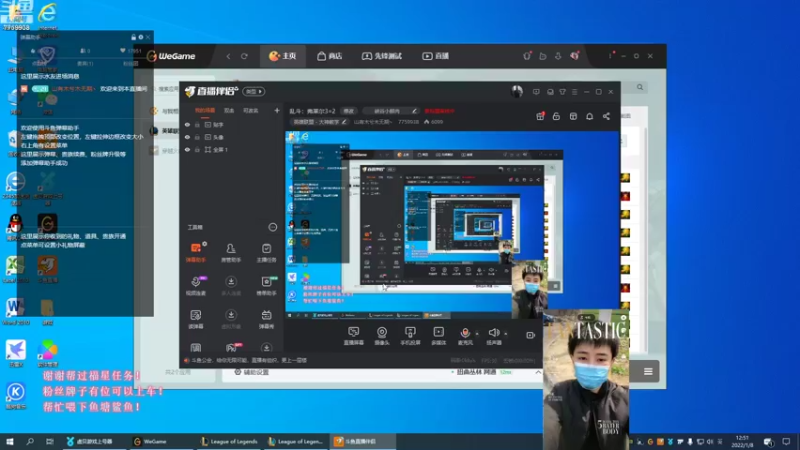Screen dimensions: 800x450
Task: Open the gift box icon with red badge
Action: point(540,116)
